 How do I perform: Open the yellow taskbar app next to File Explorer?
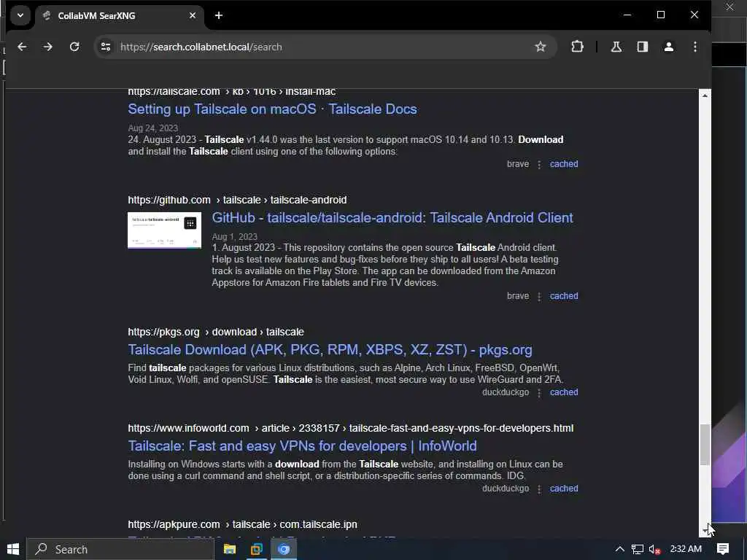(257, 549)
